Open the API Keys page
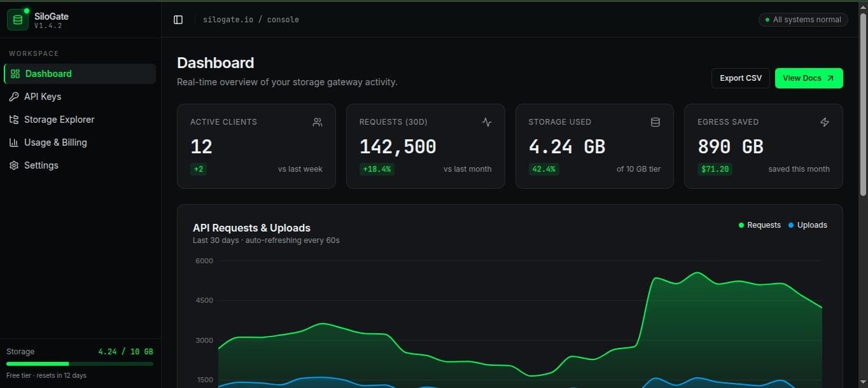868x388 pixels. pos(80,97)
